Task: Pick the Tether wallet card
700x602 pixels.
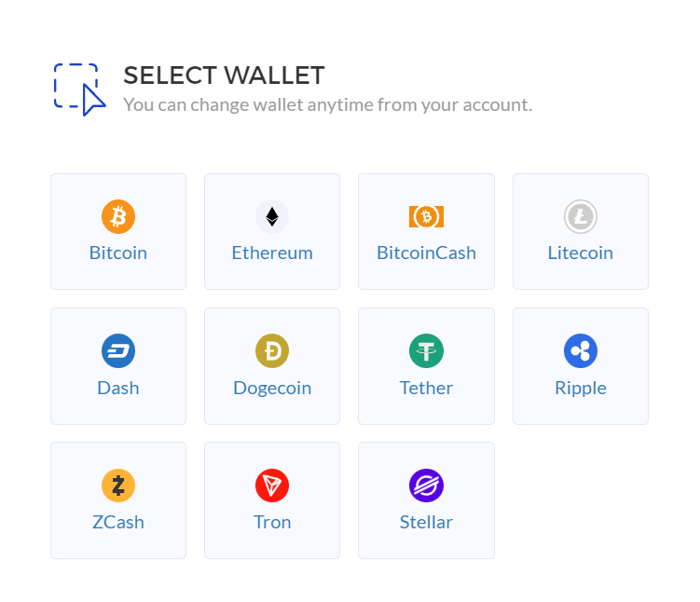Action: tap(426, 366)
